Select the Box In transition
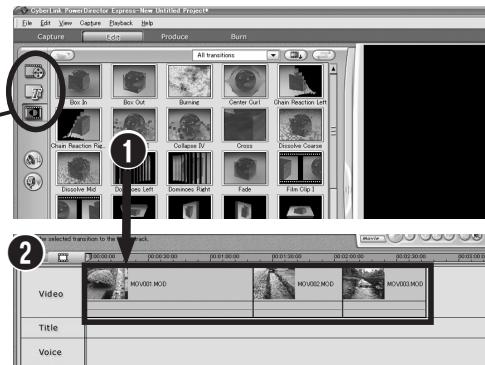The image size is (485, 365). [x=79, y=81]
